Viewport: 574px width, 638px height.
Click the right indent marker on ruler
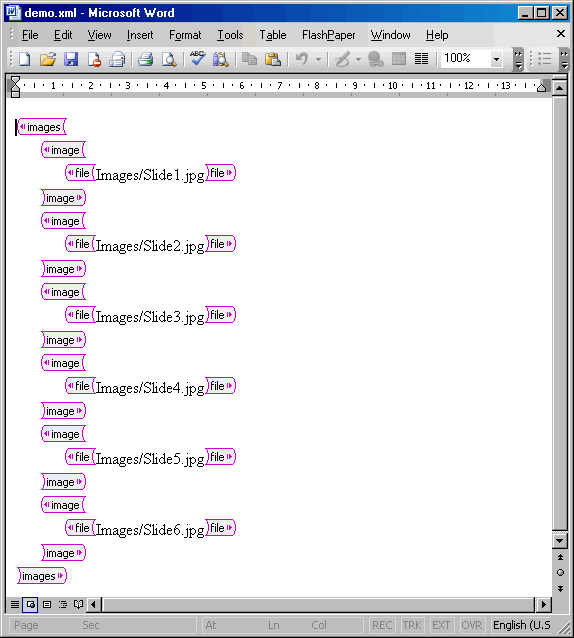(x=541, y=88)
